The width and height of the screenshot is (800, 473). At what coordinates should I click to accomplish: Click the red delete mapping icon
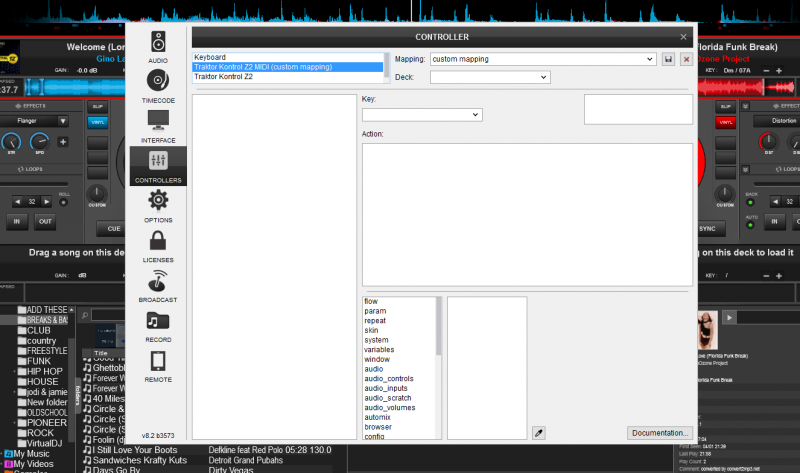point(686,59)
